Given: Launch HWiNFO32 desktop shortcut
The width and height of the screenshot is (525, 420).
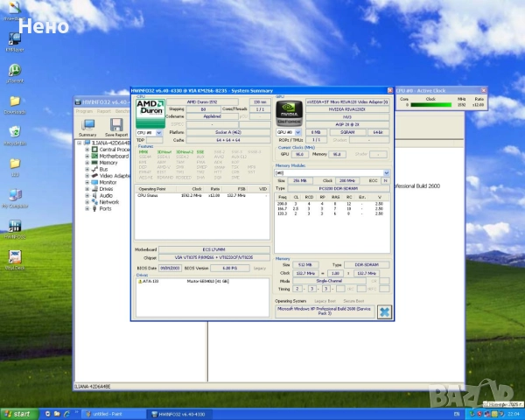Looking at the screenshot, I should click(x=15, y=229).
